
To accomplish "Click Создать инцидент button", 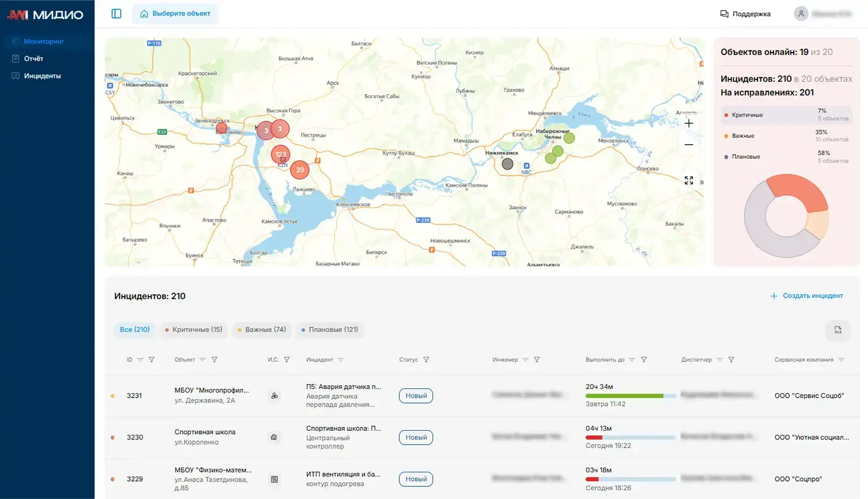I will pyautogui.click(x=807, y=296).
